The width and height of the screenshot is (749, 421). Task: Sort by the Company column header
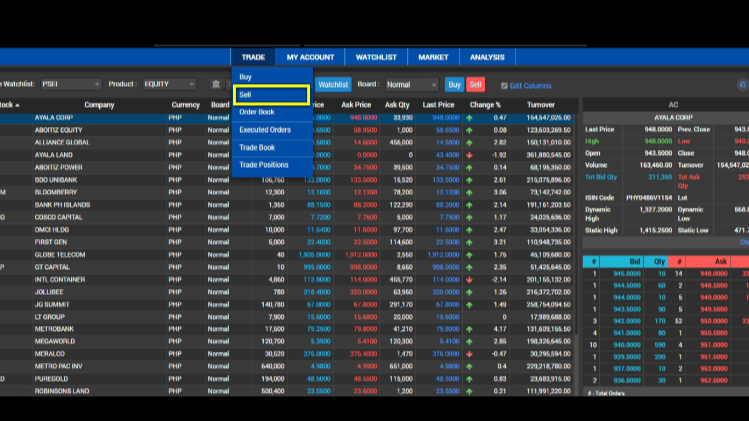coord(99,105)
